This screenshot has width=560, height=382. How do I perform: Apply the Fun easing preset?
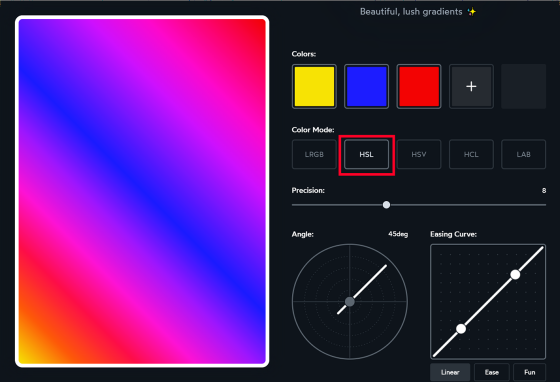(x=530, y=372)
